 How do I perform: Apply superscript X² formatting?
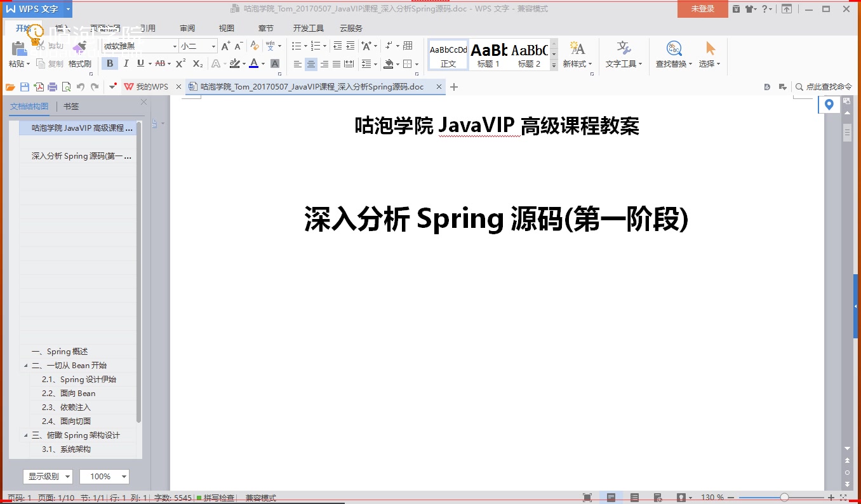pos(180,63)
